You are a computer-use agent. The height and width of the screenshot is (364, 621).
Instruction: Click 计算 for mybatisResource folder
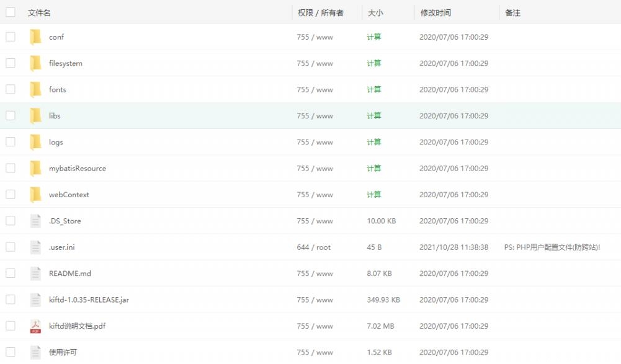374,168
